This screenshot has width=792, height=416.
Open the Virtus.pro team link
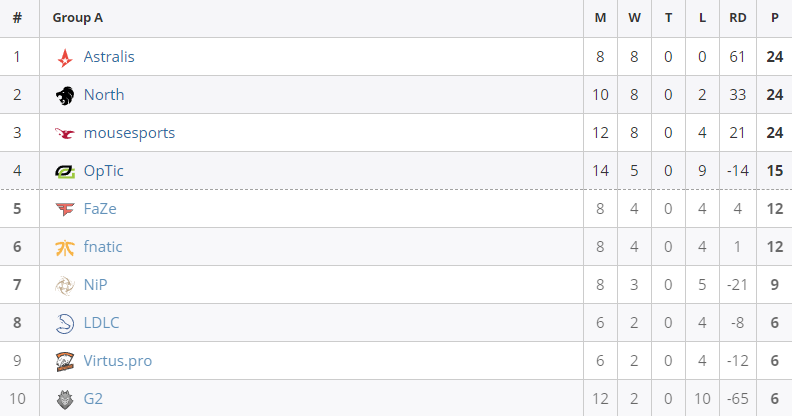coord(118,361)
